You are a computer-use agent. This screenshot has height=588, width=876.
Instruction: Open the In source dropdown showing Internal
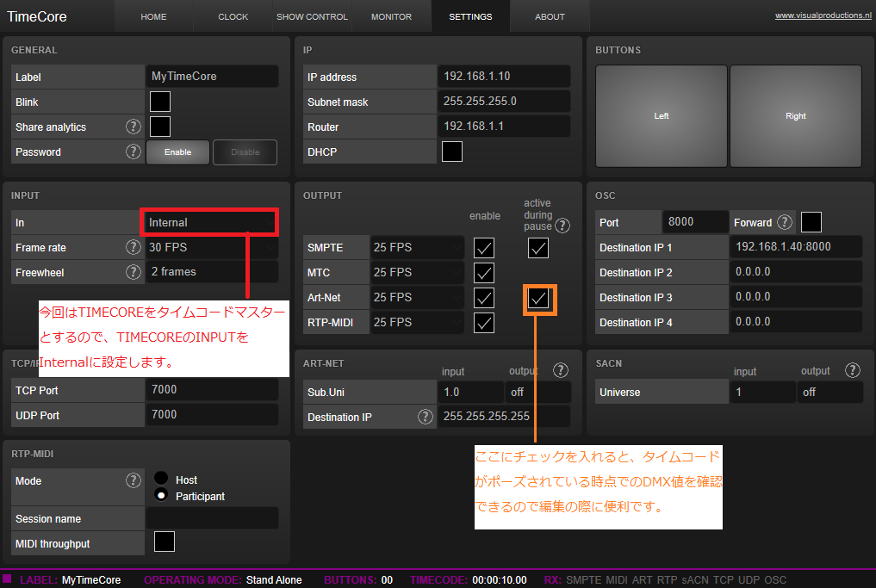212,222
